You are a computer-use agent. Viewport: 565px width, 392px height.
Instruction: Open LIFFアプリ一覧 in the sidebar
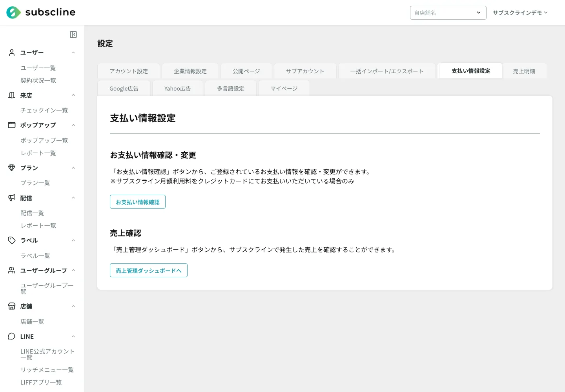pos(41,382)
